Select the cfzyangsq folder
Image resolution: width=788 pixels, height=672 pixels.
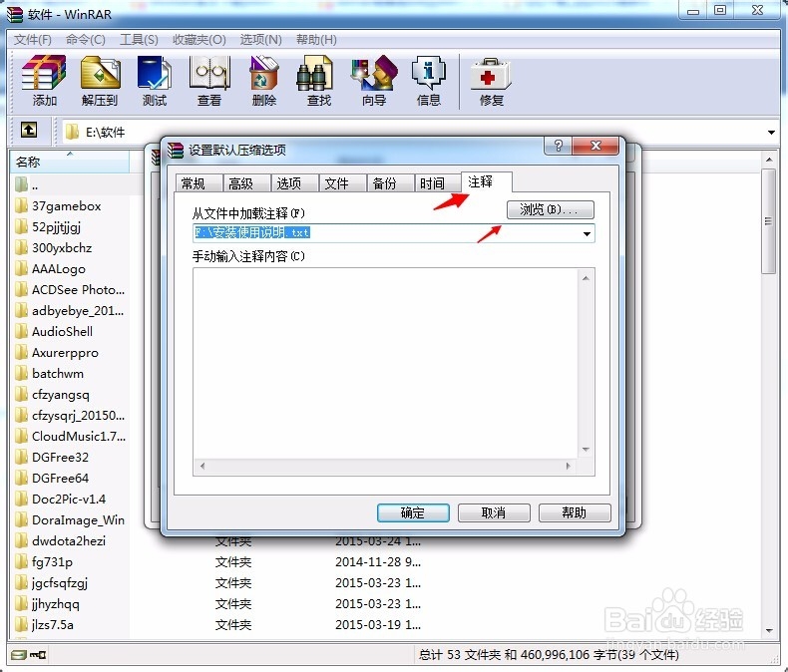(52, 395)
